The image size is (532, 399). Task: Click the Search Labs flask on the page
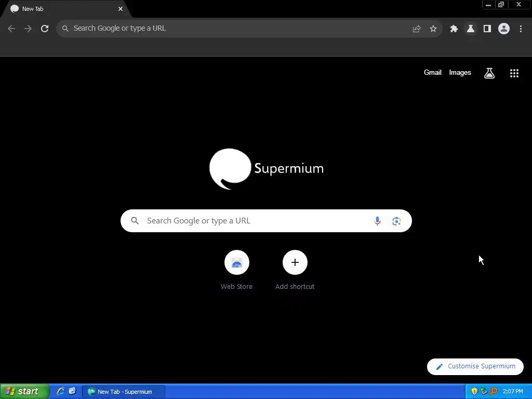point(489,73)
